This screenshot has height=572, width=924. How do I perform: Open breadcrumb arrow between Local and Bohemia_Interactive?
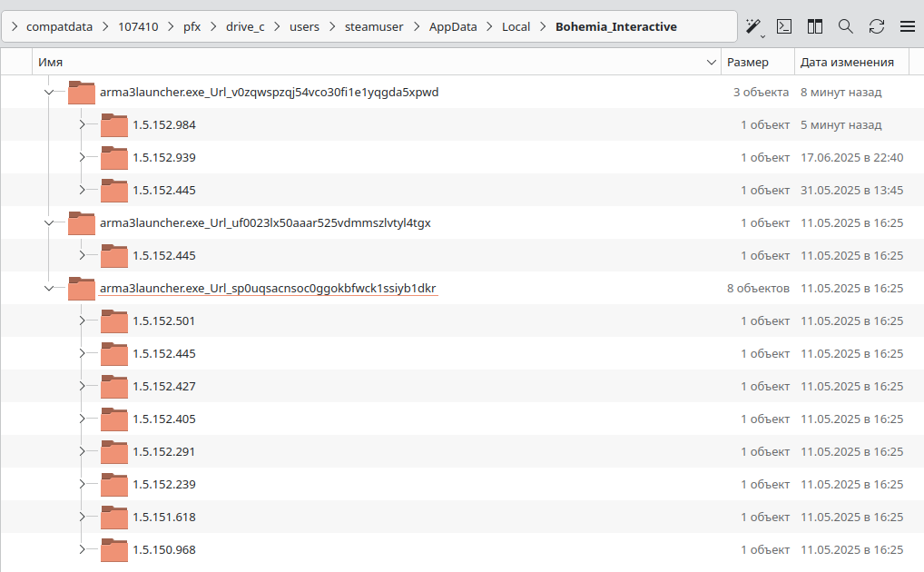point(543,26)
